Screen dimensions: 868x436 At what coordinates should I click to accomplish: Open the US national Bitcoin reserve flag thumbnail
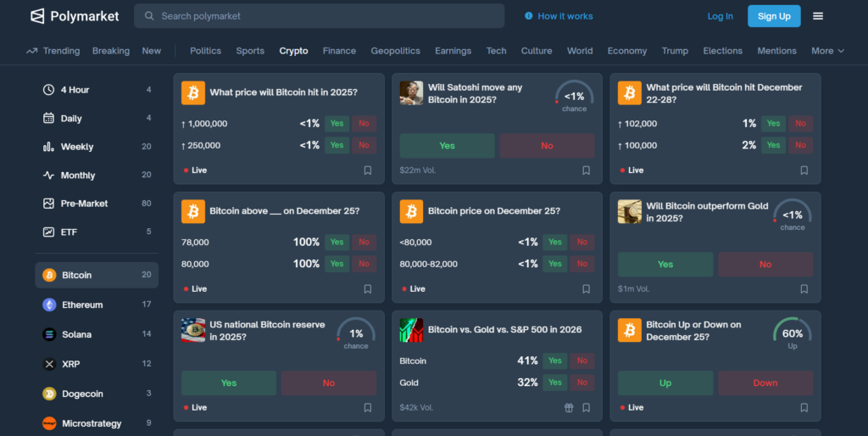(x=193, y=330)
